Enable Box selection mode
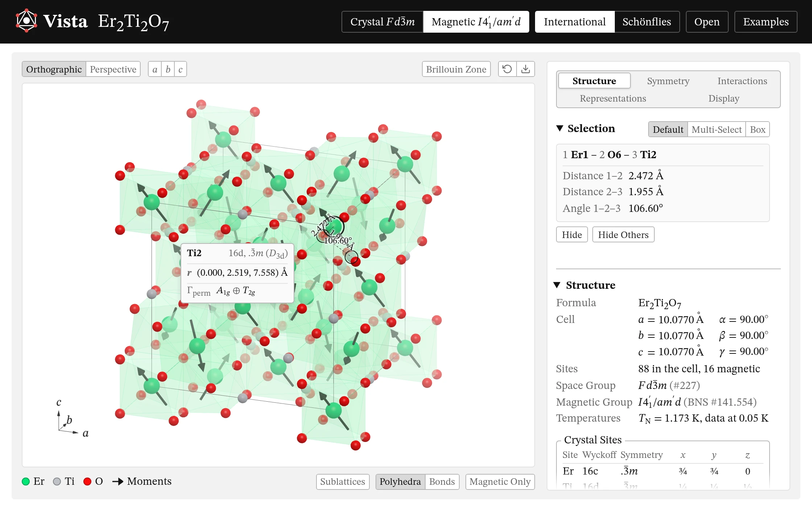Screen dimensions: 812x508 click(x=757, y=130)
